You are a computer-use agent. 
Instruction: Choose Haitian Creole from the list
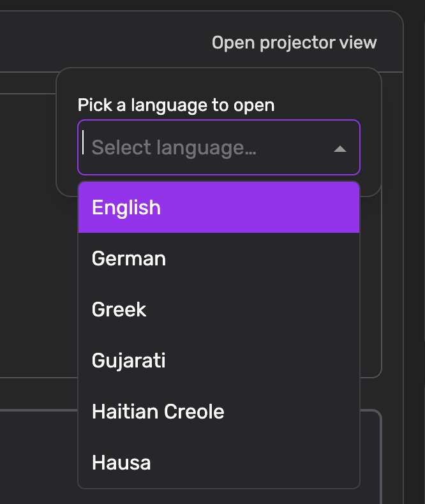click(x=219, y=411)
